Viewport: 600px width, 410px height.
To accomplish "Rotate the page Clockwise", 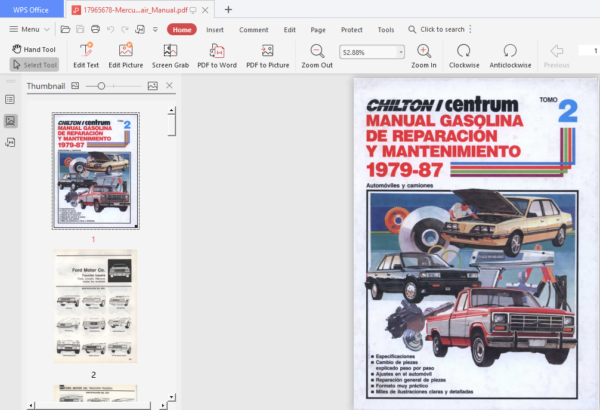I will pos(464,56).
